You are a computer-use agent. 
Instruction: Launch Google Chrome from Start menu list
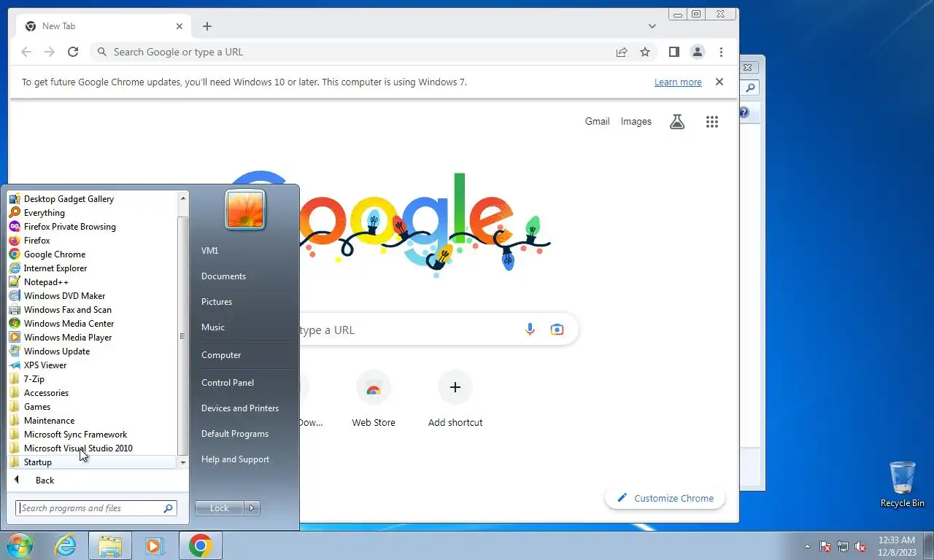coord(93,254)
